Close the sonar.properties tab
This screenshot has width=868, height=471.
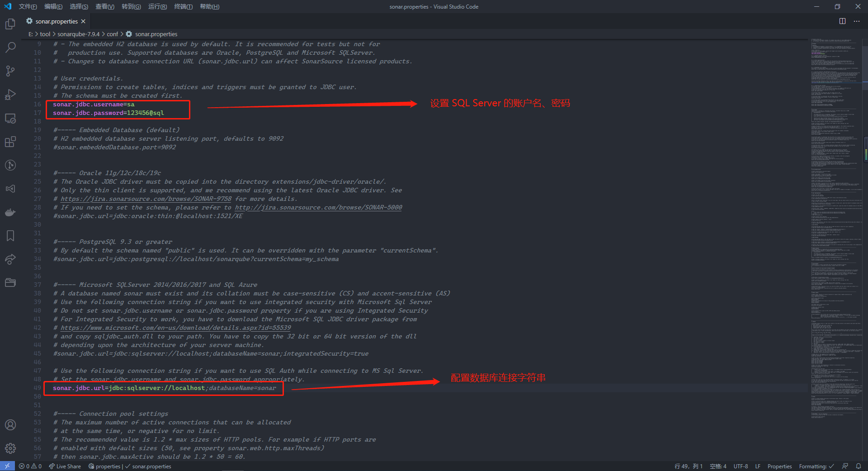pyautogui.click(x=83, y=21)
